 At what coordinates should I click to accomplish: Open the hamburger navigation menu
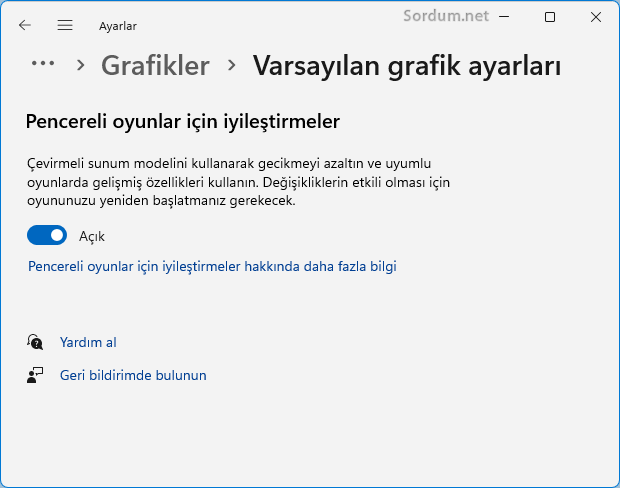tap(65, 25)
